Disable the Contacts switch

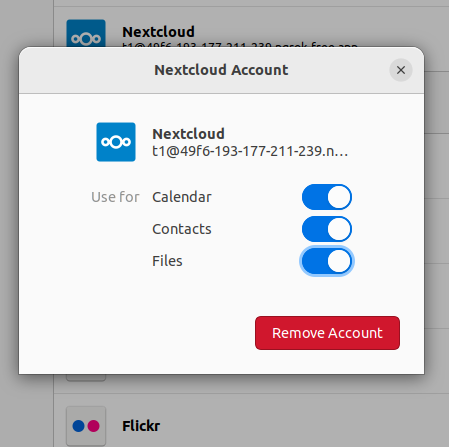pos(327,229)
